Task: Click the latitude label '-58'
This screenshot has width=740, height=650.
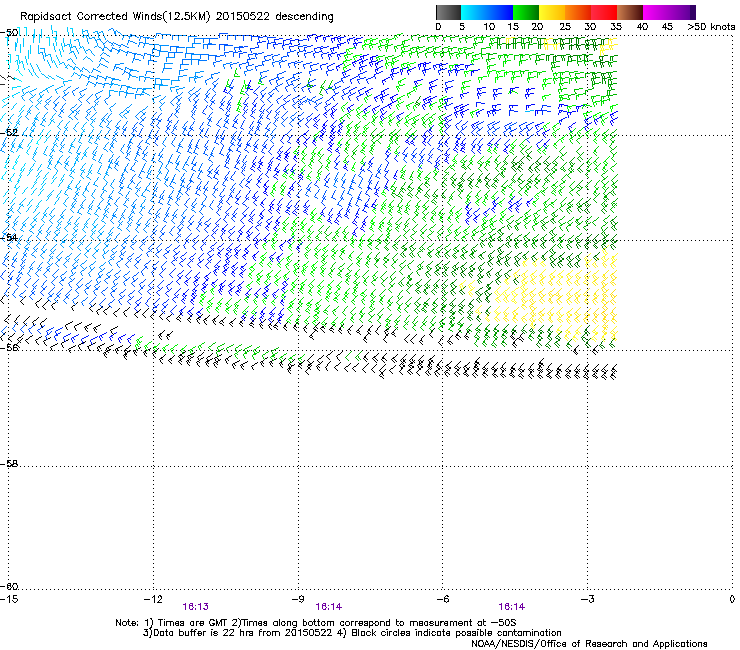Action: [9, 464]
